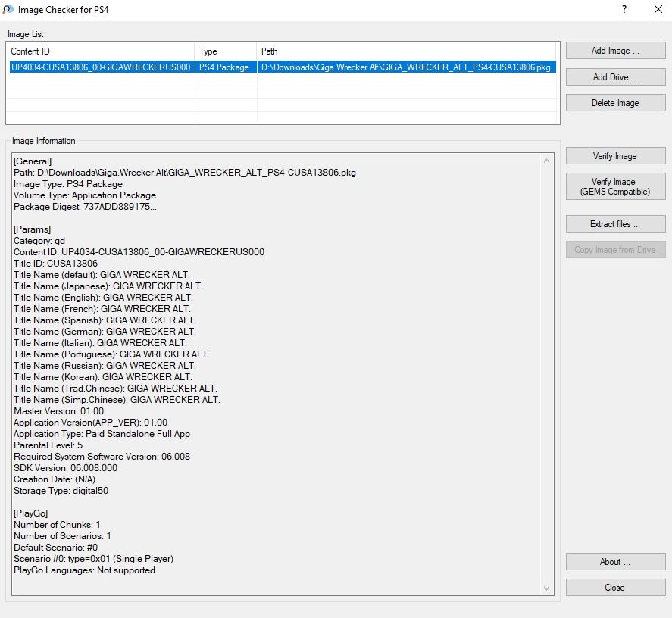Click Verify Image (GEMS Compatible) button
The image size is (672, 618).
(x=615, y=186)
